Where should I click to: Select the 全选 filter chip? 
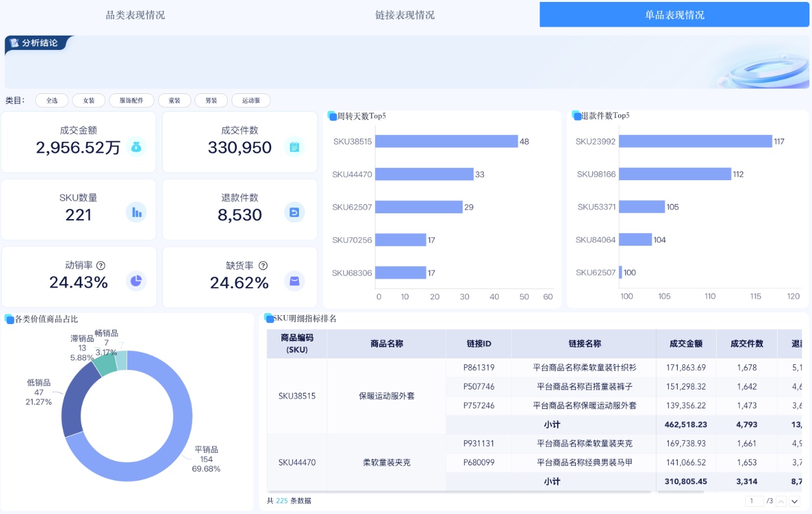point(51,100)
